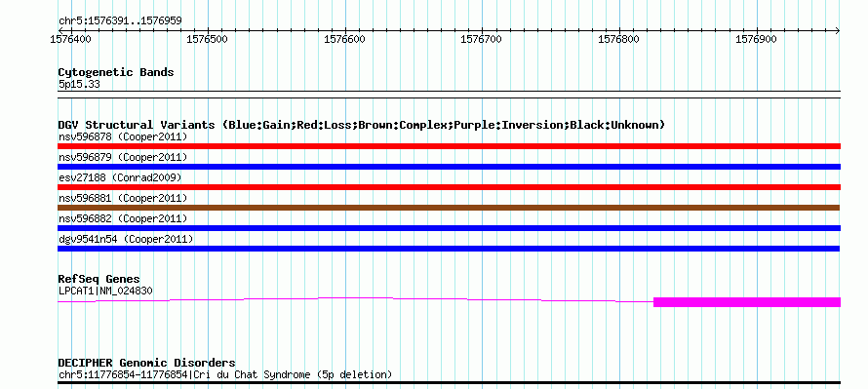This screenshot has height=389, width=868.
Task: Click ruler position 1576500
Action: tap(208, 39)
